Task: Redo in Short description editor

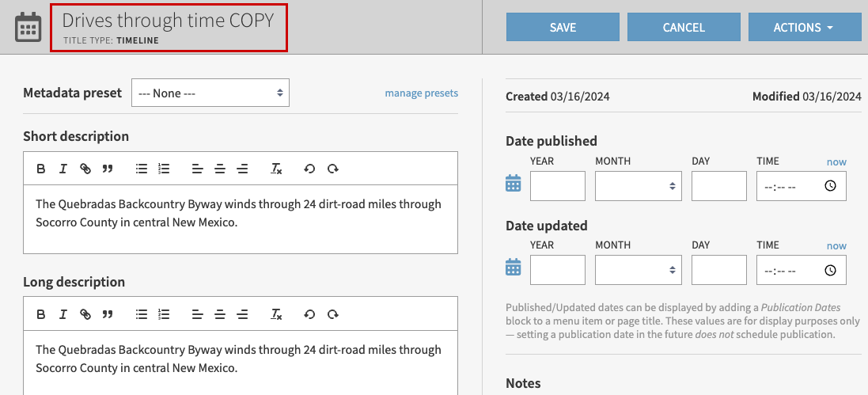Action: click(x=332, y=169)
